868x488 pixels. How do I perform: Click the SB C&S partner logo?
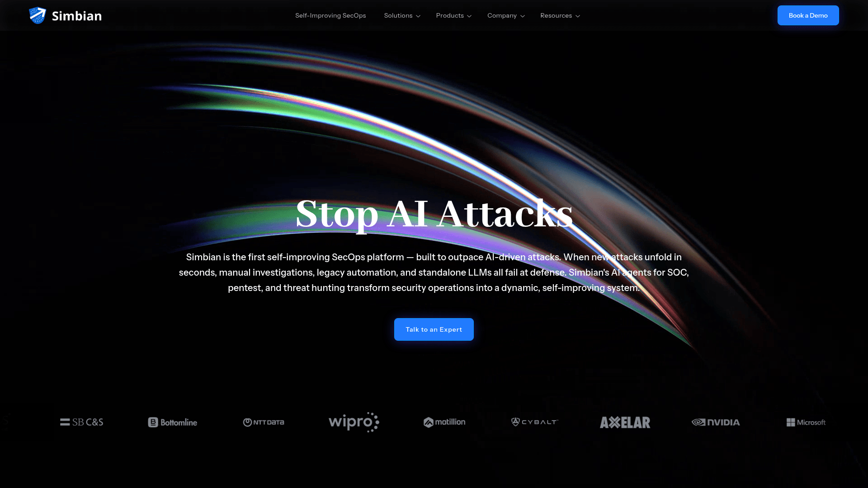point(82,422)
